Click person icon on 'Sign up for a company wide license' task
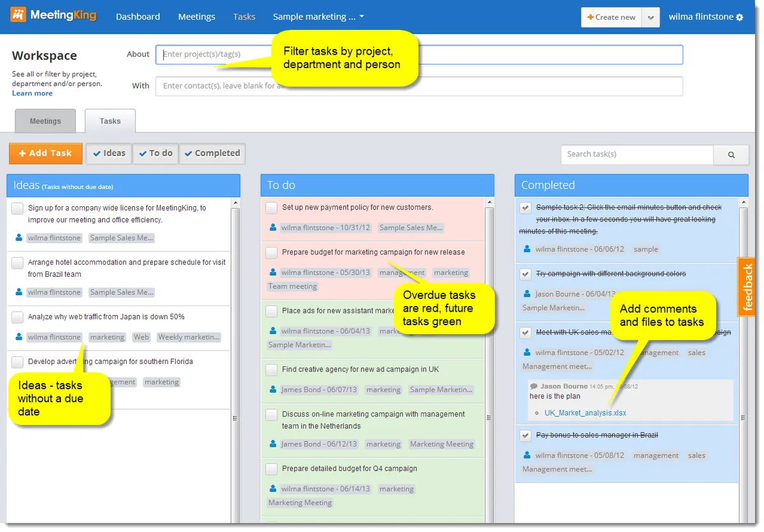The image size is (764, 532). pyautogui.click(x=19, y=238)
